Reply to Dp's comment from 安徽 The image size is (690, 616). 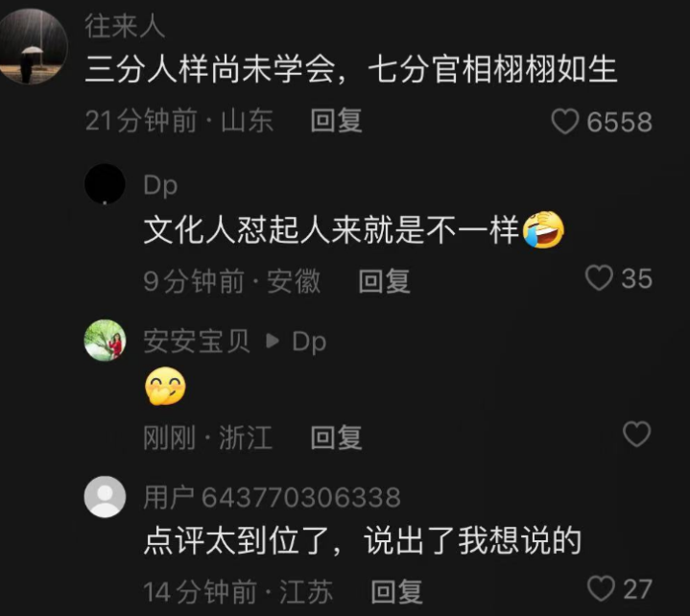[384, 281]
